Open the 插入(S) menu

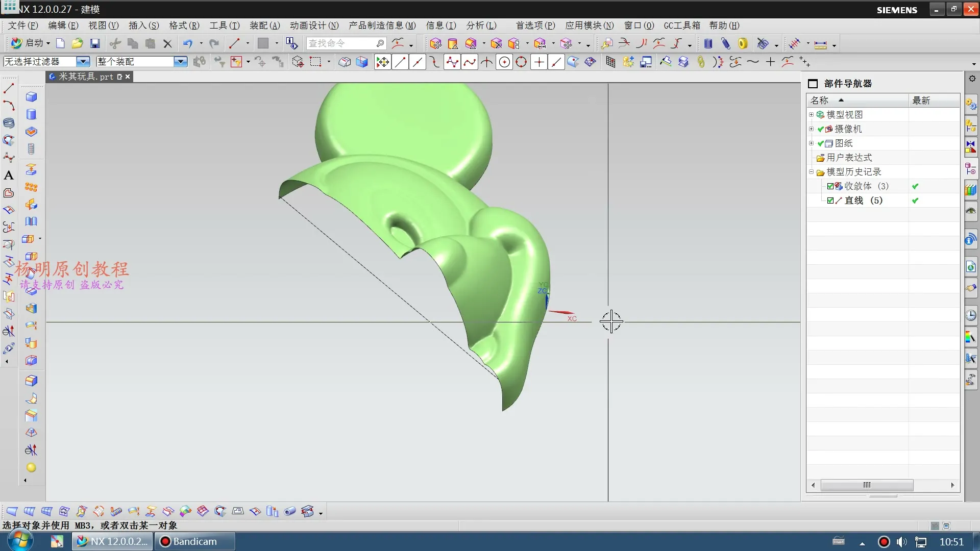tap(143, 26)
